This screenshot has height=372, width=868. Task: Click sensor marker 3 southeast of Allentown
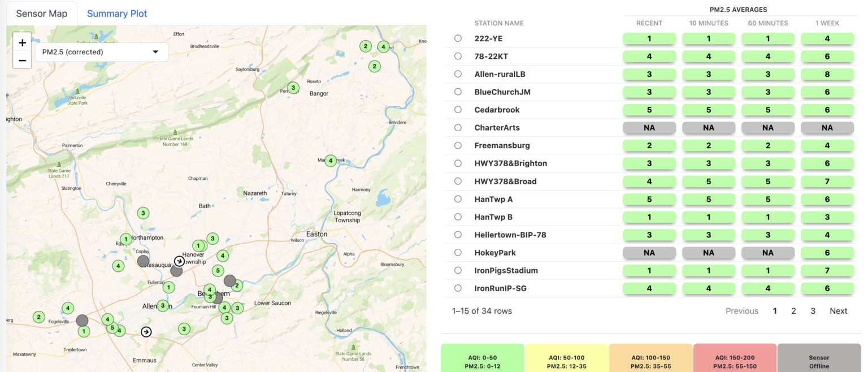184,328
